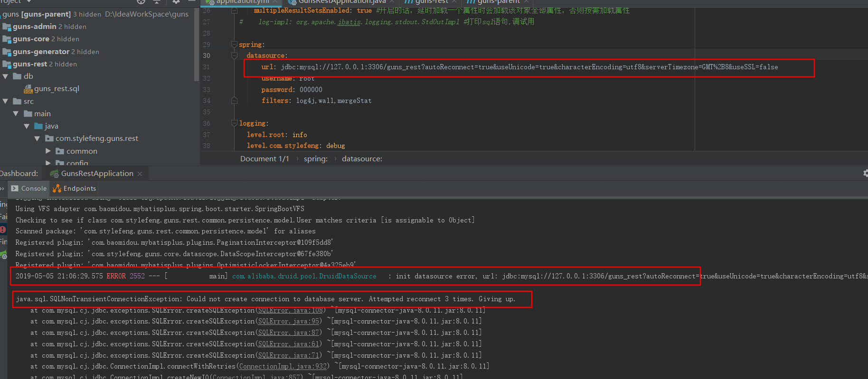Collapse the src folder
Screen dimensions: 868x379
[x=5, y=102]
